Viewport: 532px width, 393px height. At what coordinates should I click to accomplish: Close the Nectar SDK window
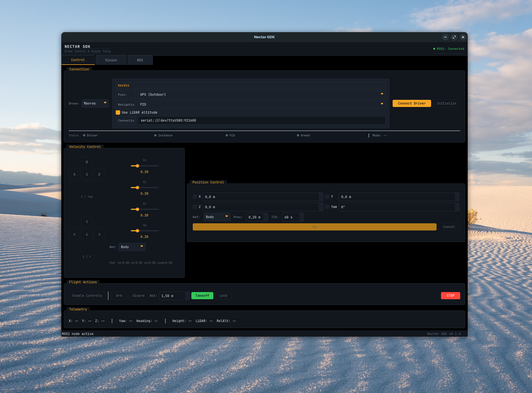point(463,37)
